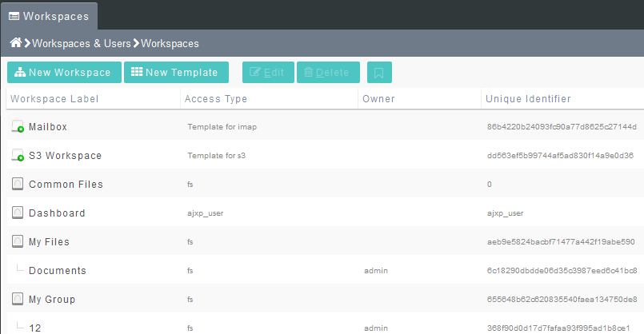
Task: Click the My Files drive icon
Action: (x=18, y=242)
